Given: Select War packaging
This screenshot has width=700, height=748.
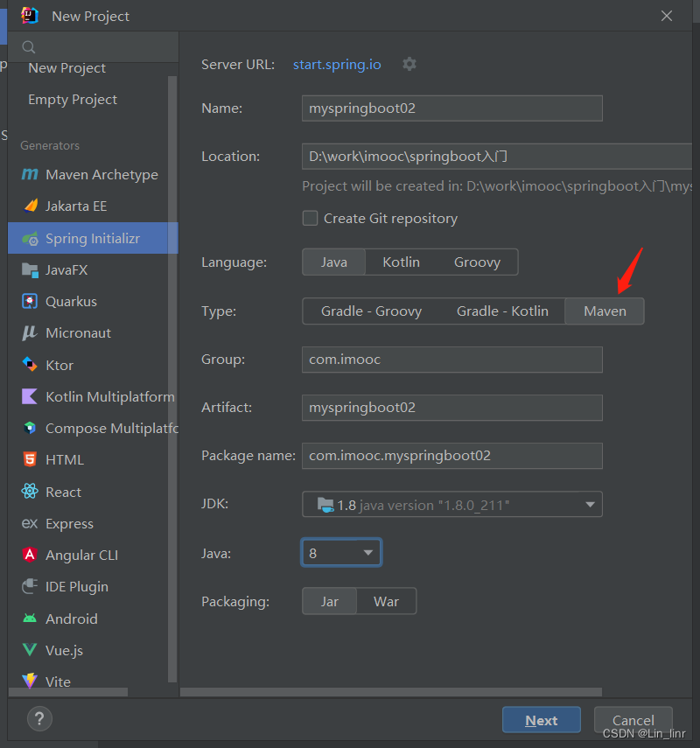Looking at the screenshot, I should [x=386, y=601].
